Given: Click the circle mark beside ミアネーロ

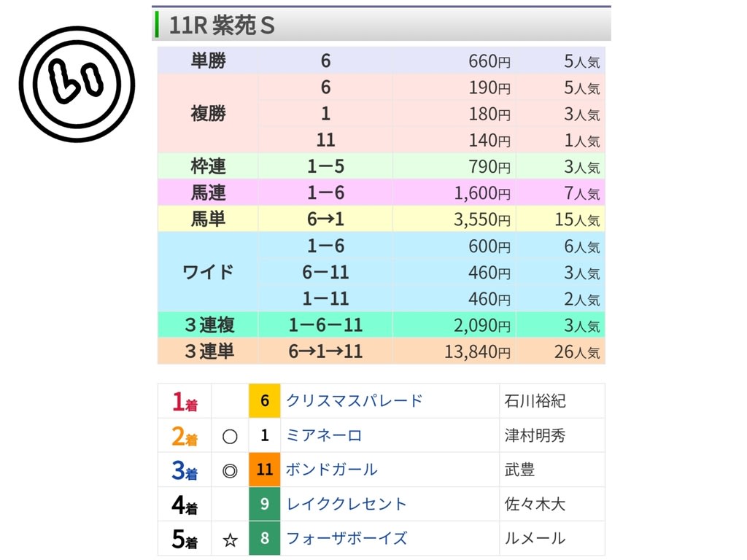Looking at the screenshot, I should coord(230,436).
